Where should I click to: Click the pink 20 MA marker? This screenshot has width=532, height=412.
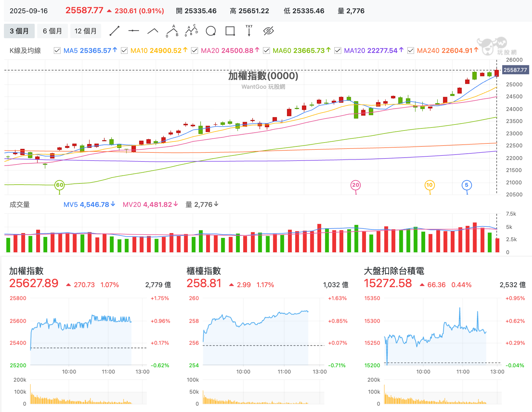356,185
